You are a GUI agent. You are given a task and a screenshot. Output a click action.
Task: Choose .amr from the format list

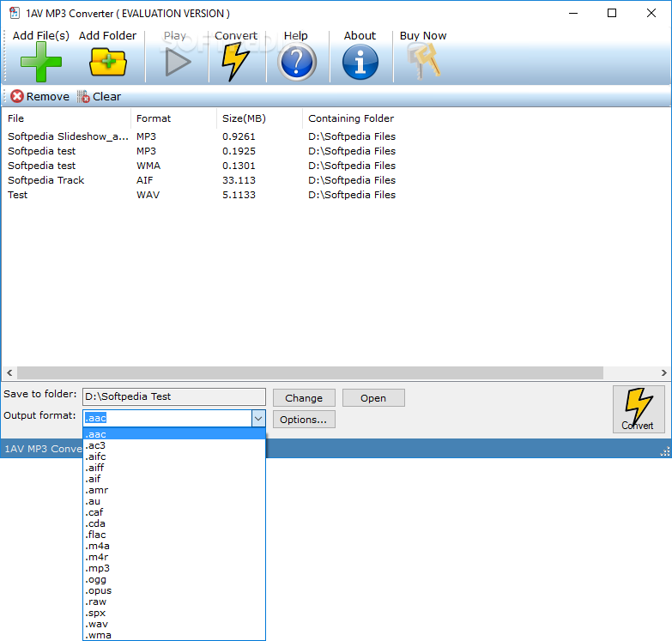pyautogui.click(x=174, y=490)
